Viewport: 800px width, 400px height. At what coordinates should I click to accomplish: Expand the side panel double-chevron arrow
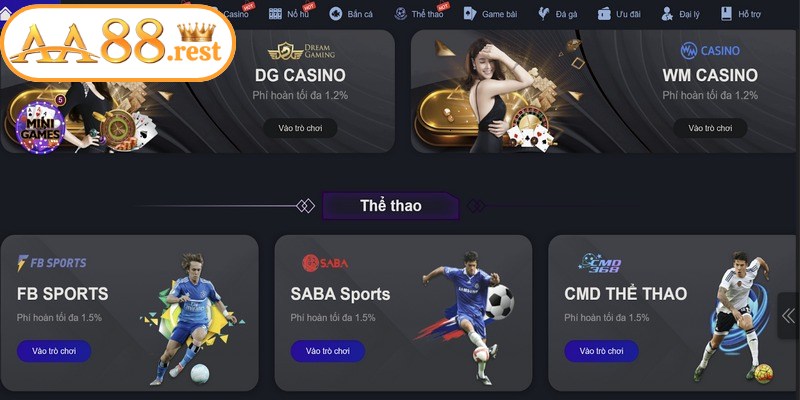point(788,316)
